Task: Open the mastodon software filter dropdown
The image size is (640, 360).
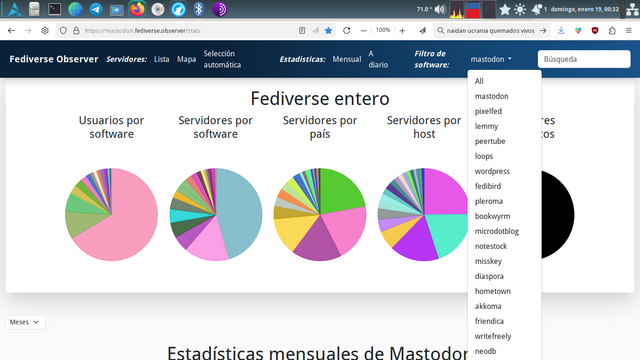Action: click(x=491, y=59)
